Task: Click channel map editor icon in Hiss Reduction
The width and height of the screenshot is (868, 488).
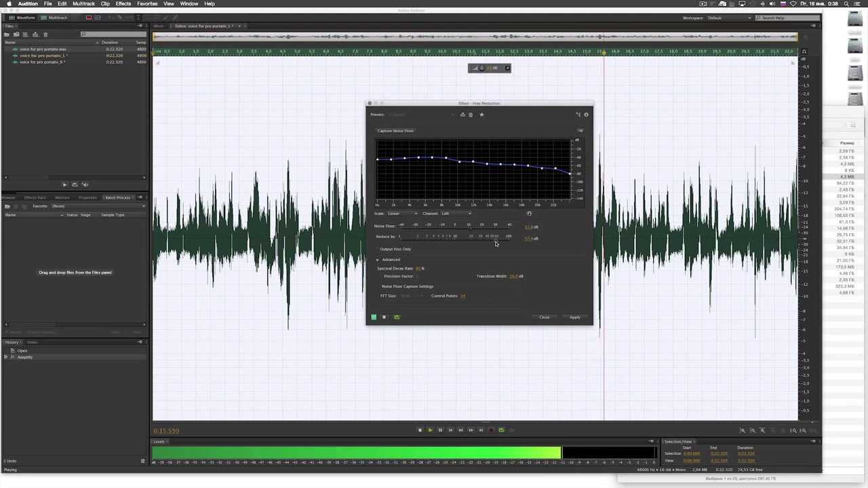Action: 578,115
